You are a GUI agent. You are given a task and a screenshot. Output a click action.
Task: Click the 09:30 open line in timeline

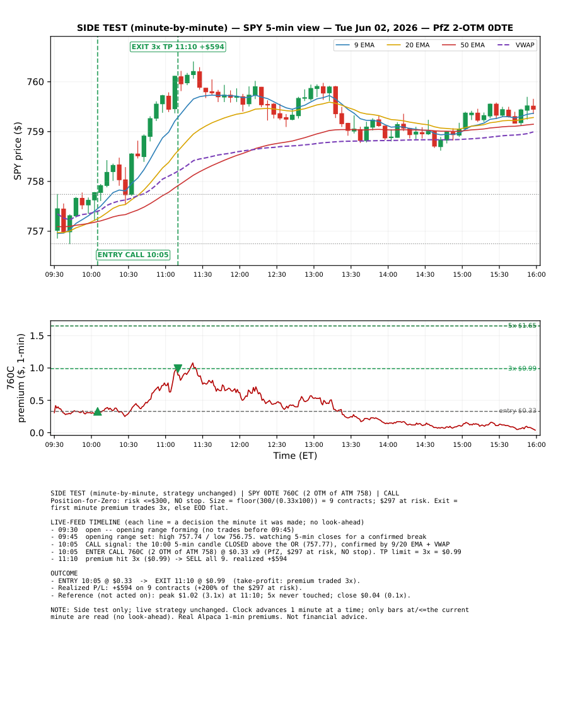(172, 529)
